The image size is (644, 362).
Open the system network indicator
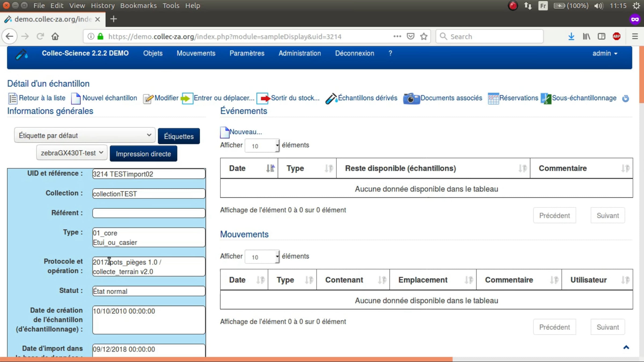[528, 6]
